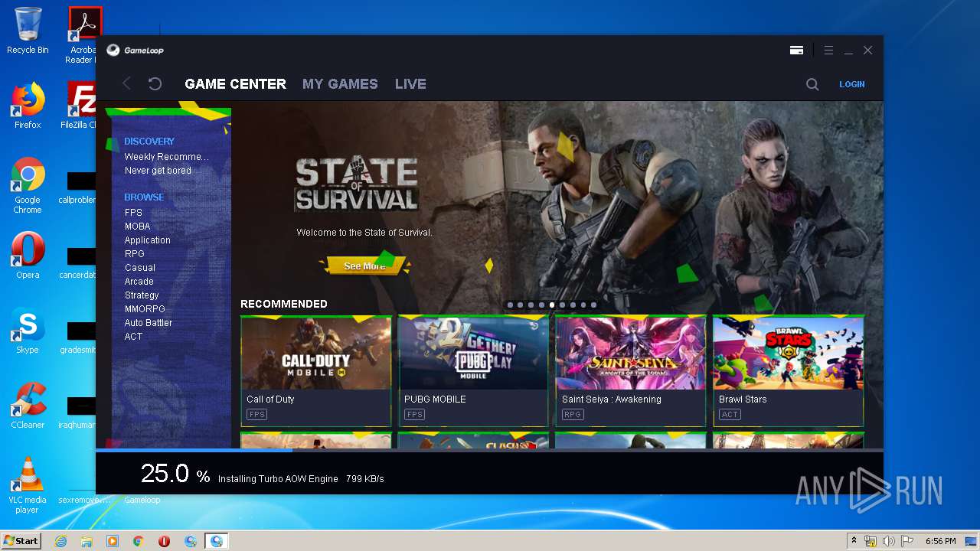
Task: Select the first banner carousel dot
Action: [510, 305]
